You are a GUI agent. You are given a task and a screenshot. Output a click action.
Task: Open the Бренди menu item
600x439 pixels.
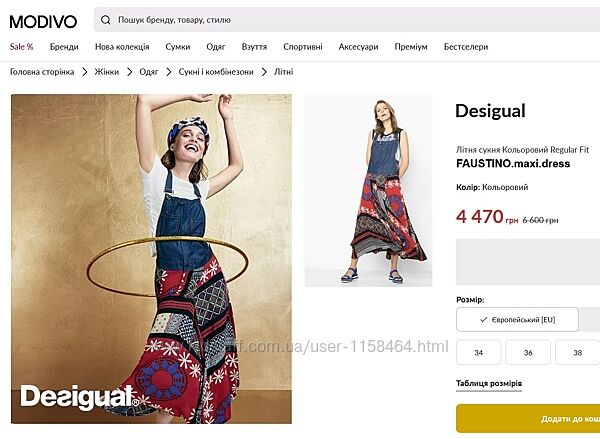pos(64,47)
